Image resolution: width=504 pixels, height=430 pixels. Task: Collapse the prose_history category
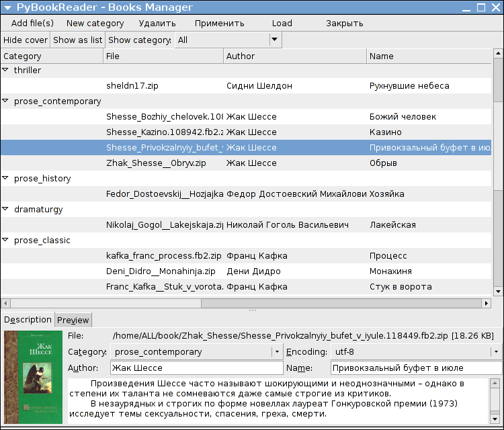pos(5,178)
